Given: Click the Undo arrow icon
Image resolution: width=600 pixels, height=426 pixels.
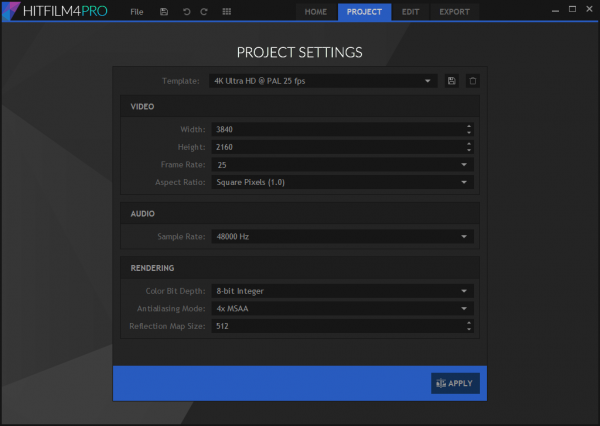Looking at the screenshot, I should point(185,12).
